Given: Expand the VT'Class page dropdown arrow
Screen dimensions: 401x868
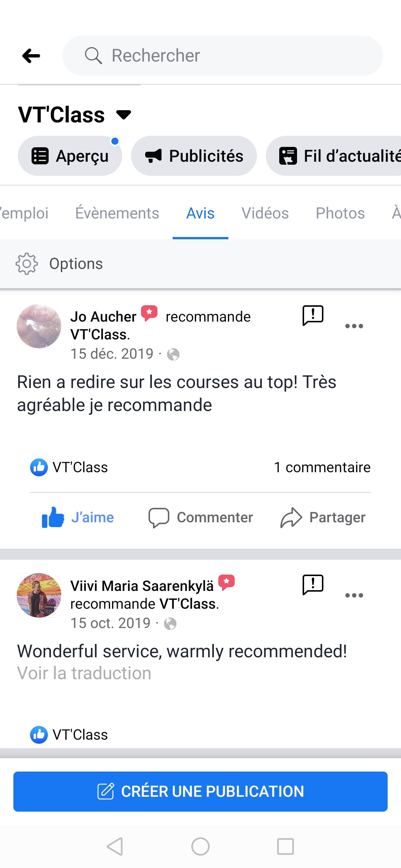Looking at the screenshot, I should click(124, 115).
